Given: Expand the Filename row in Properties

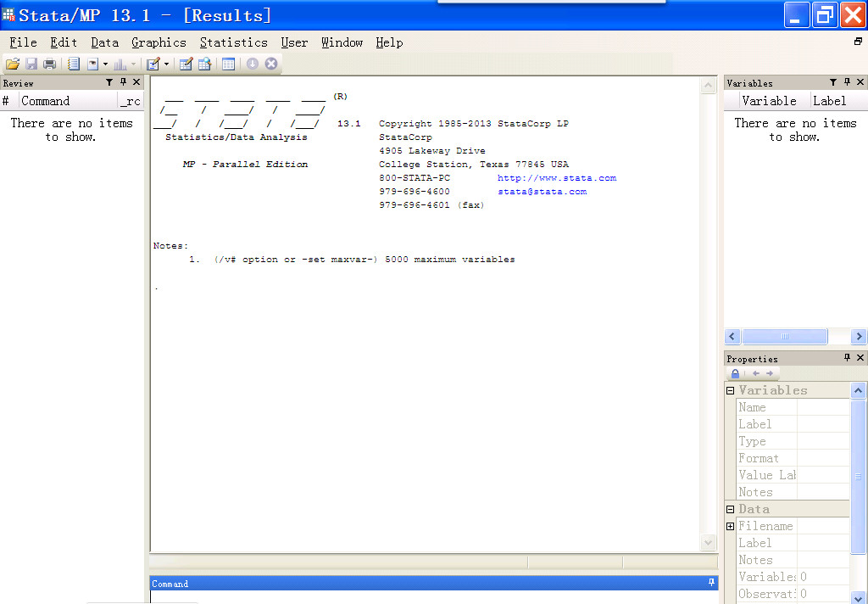Looking at the screenshot, I should point(730,527).
